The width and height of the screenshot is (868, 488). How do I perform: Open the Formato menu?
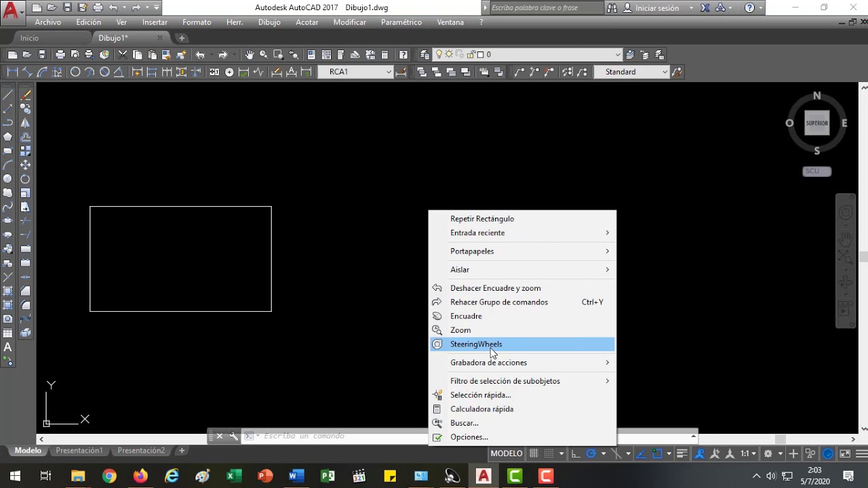[x=197, y=22]
